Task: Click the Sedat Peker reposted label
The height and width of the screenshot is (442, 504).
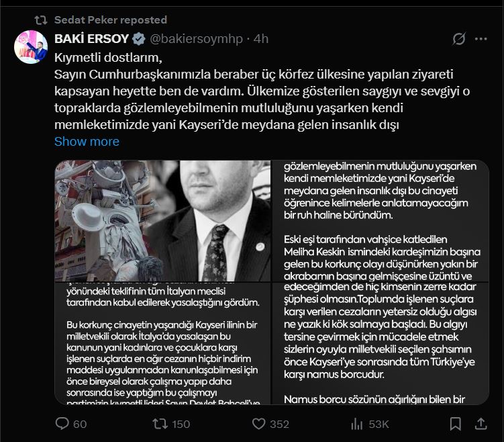Action: coord(110,20)
